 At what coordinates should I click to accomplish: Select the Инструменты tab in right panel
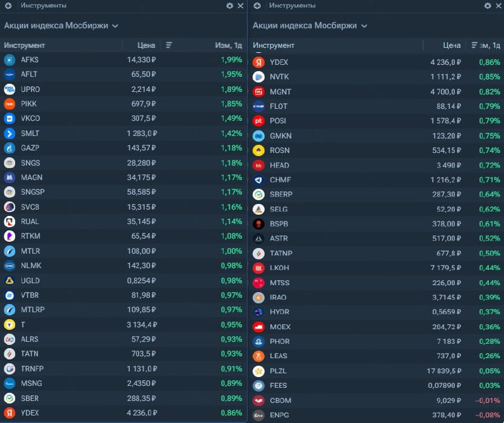(292, 6)
